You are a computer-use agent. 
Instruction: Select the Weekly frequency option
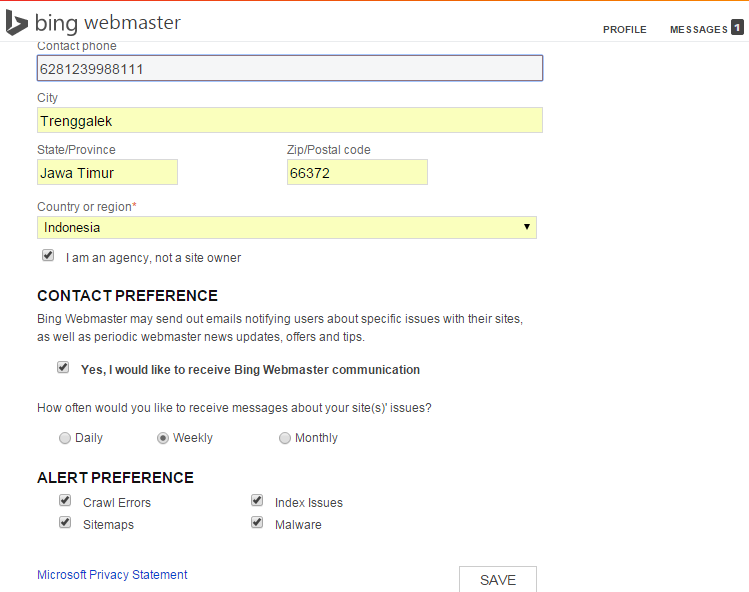pos(163,438)
